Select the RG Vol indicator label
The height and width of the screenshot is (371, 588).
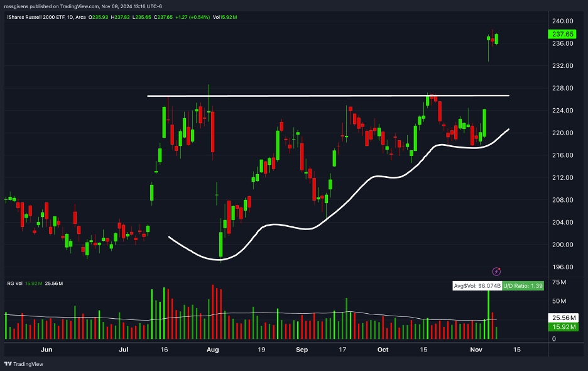tap(14, 284)
